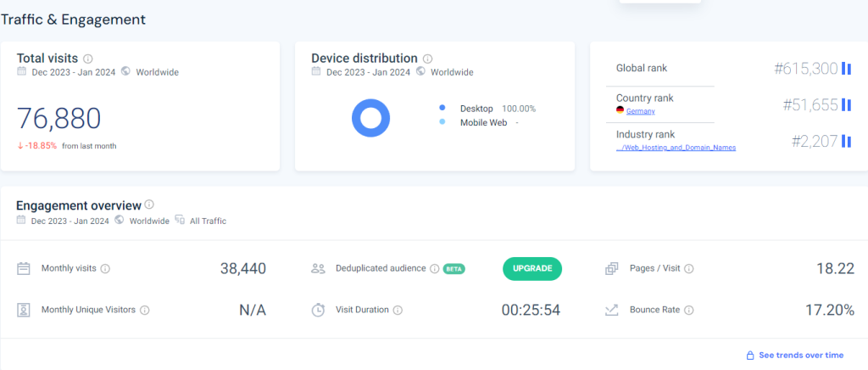Open the Web_Hosting_and_Domain_Names industry link
This screenshot has height=370, width=868.
point(676,148)
